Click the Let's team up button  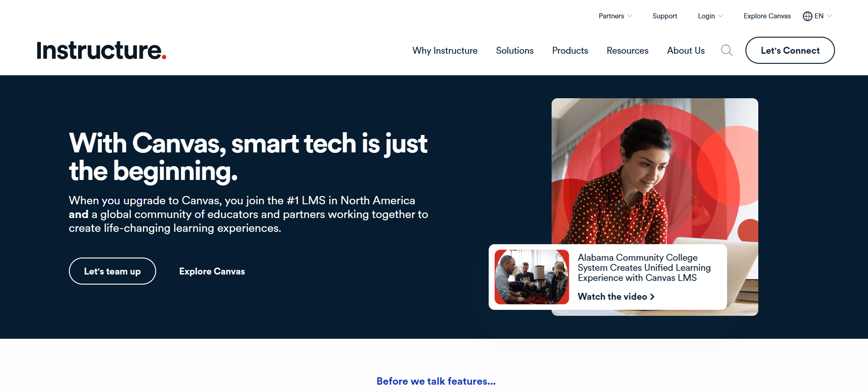pyautogui.click(x=113, y=271)
